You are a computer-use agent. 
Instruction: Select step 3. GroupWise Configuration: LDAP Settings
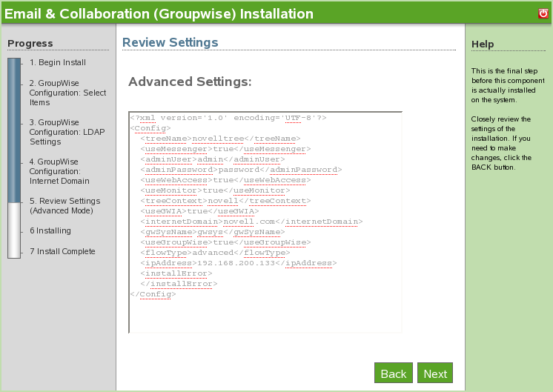coord(67,132)
